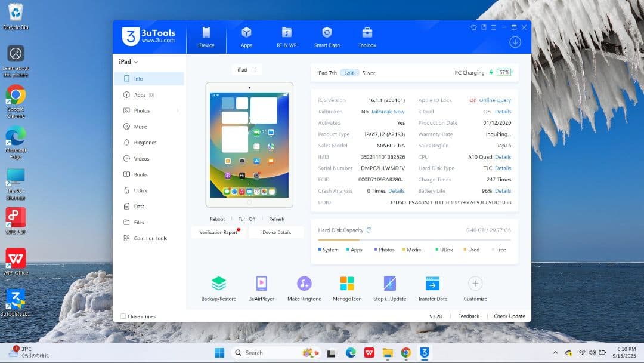Select Ringtones in the sidebar
Image resolution: width=644 pixels, height=363 pixels.
pyautogui.click(x=145, y=143)
